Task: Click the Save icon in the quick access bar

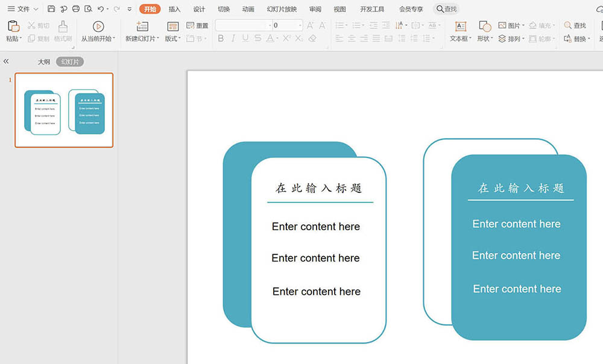Action: (x=51, y=9)
